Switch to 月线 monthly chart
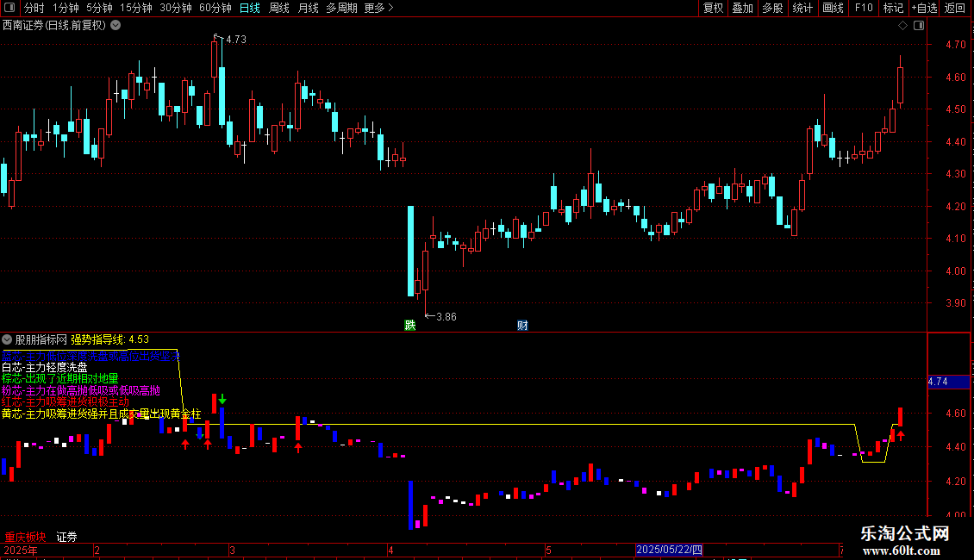This screenshot has width=974, height=560. [308, 8]
